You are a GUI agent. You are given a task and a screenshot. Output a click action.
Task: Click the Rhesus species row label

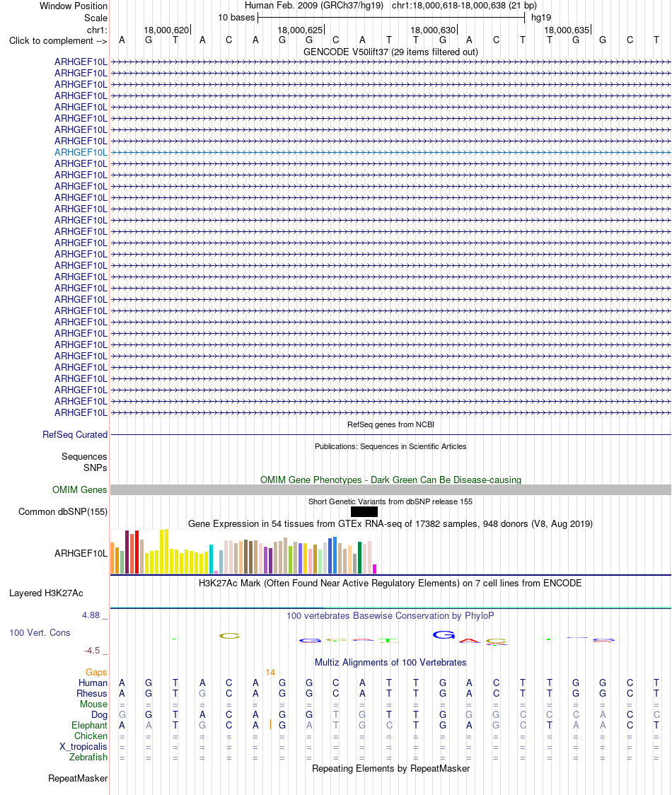[92, 693]
